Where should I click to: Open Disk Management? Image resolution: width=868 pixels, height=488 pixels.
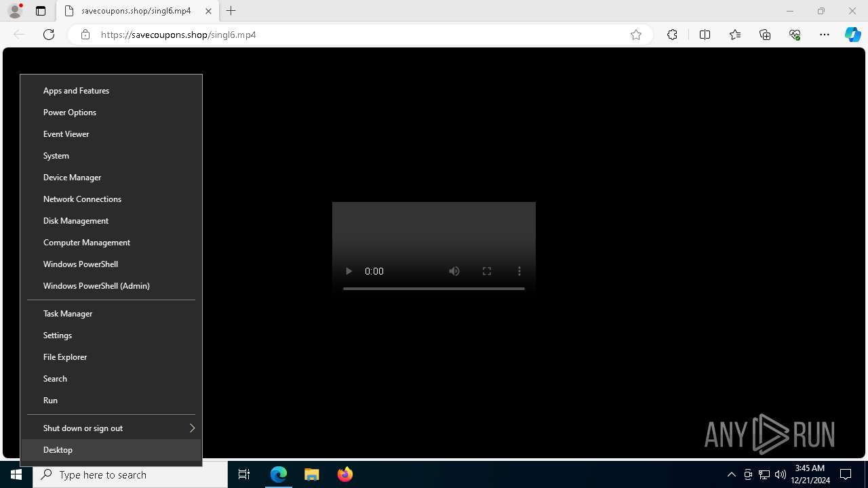(x=111, y=221)
